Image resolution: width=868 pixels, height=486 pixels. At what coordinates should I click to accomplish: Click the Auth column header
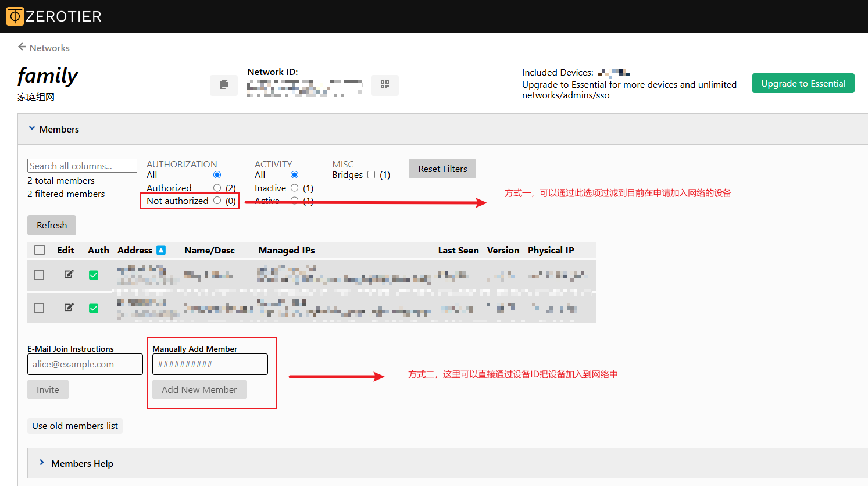[x=98, y=250]
